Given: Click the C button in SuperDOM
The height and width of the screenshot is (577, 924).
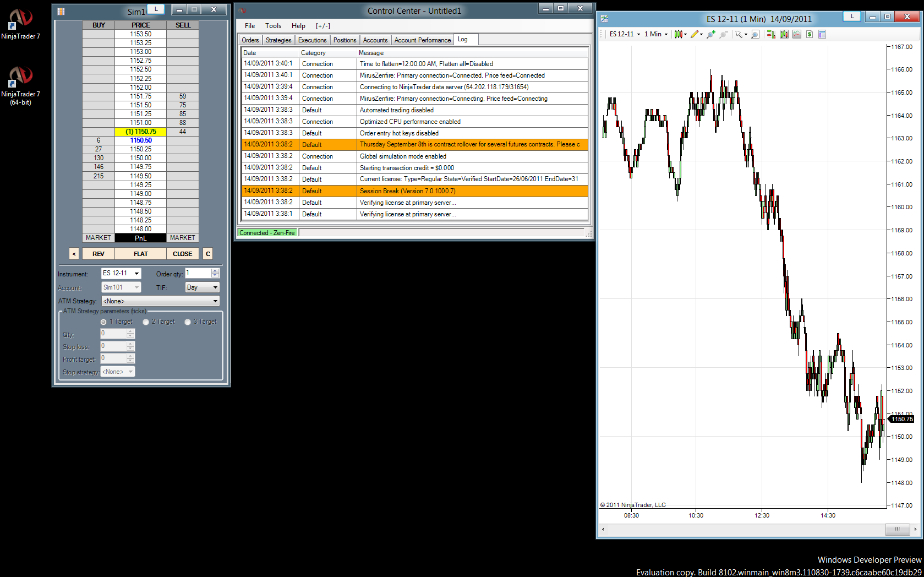Looking at the screenshot, I should [x=208, y=254].
